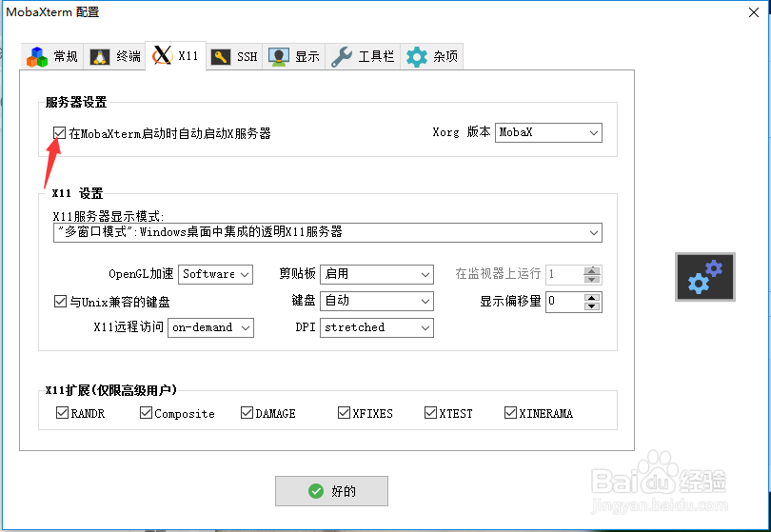Click the X11 设置 group title
Viewport: 771px width, 532px height.
click(x=78, y=193)
